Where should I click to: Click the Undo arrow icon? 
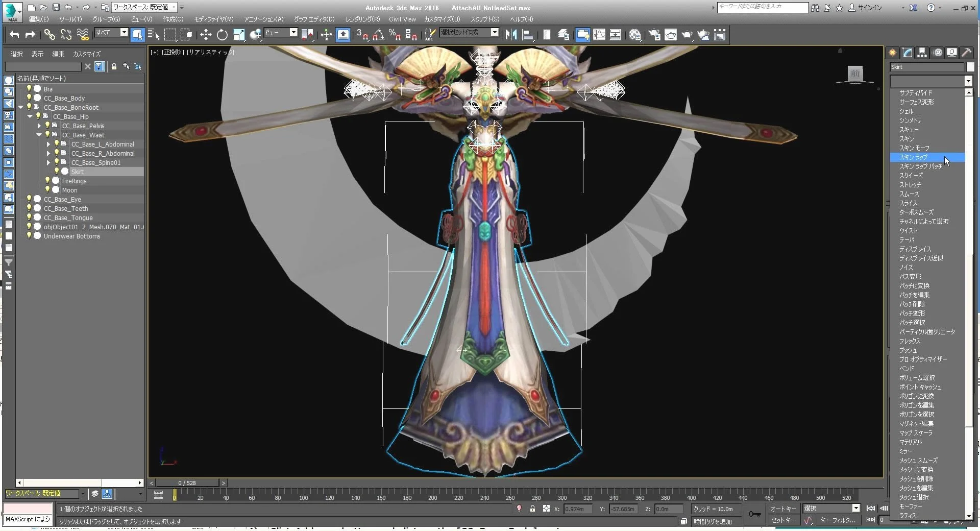[x=14, y=35]
